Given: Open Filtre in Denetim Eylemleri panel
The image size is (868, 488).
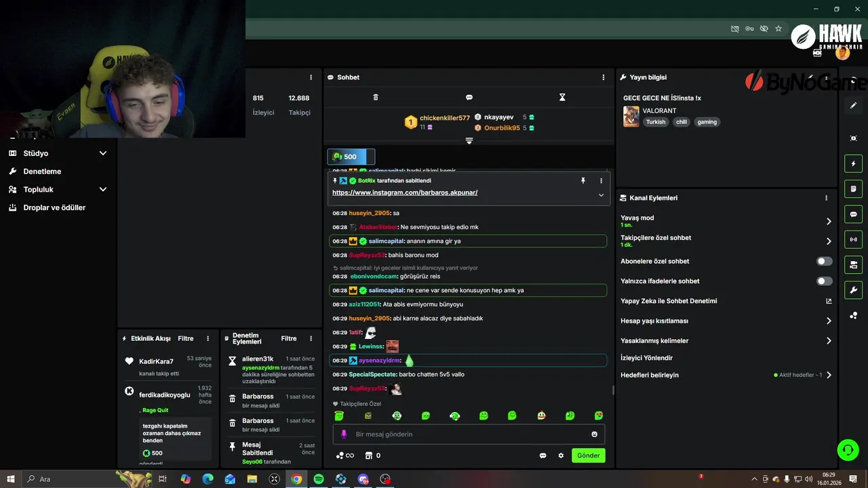Looking at the screenshot, I should [289, 338].
